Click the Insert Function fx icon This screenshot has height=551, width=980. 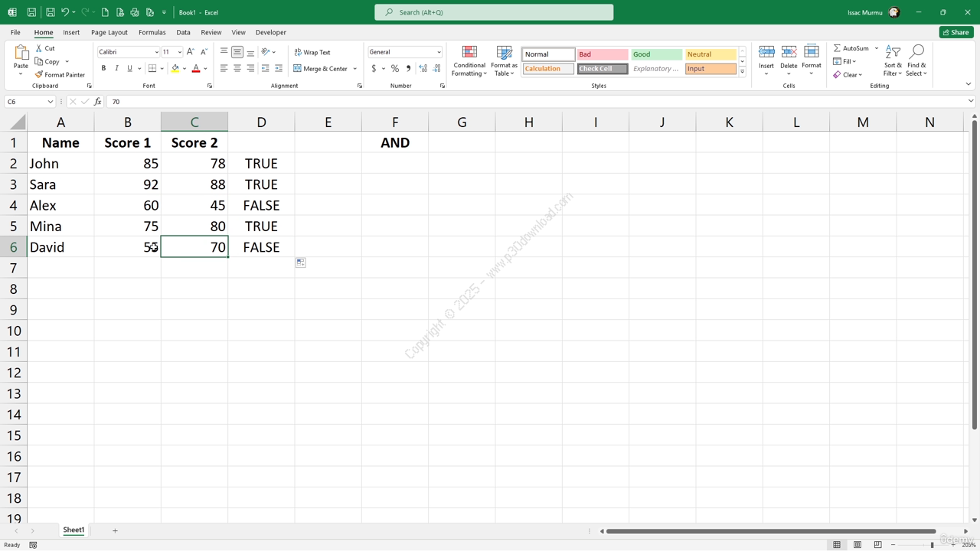97,102
